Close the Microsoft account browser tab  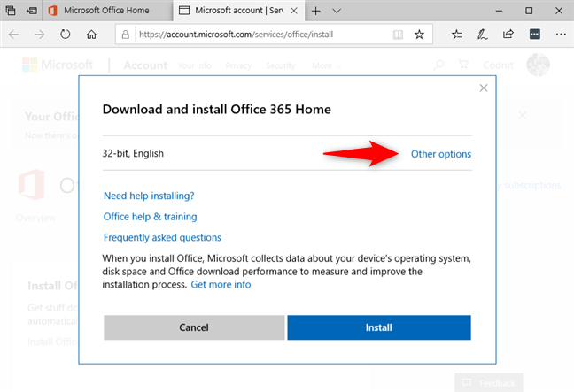[x=294, y=11]
